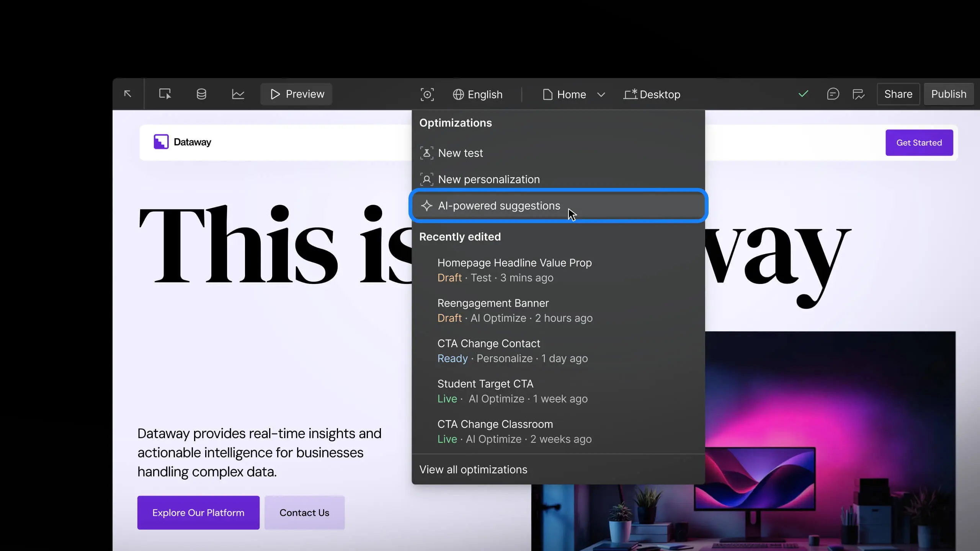Select New personalization from the menu
Image resolution: width=980 pixels, height=551 pixels.
tap(489, 179)
